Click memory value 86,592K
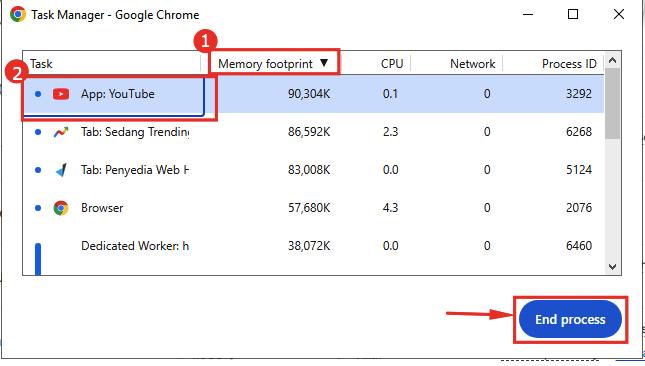Image resolution: width=645 pixels, height=366 pixels. (309, 132)
